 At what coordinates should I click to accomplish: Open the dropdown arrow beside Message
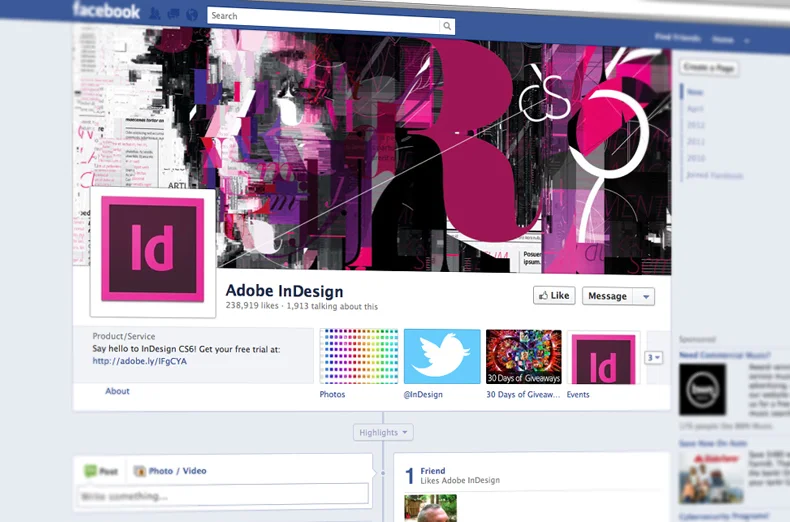point(645,297)
